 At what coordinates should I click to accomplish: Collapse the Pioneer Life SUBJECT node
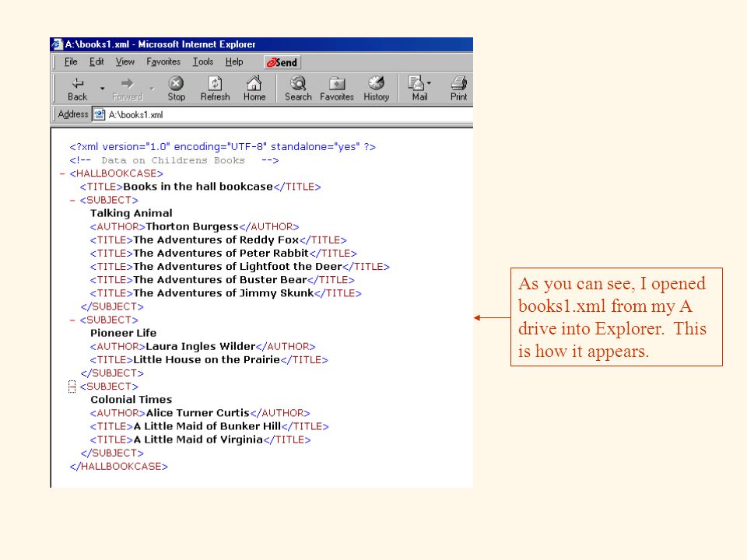click(72, 320)
